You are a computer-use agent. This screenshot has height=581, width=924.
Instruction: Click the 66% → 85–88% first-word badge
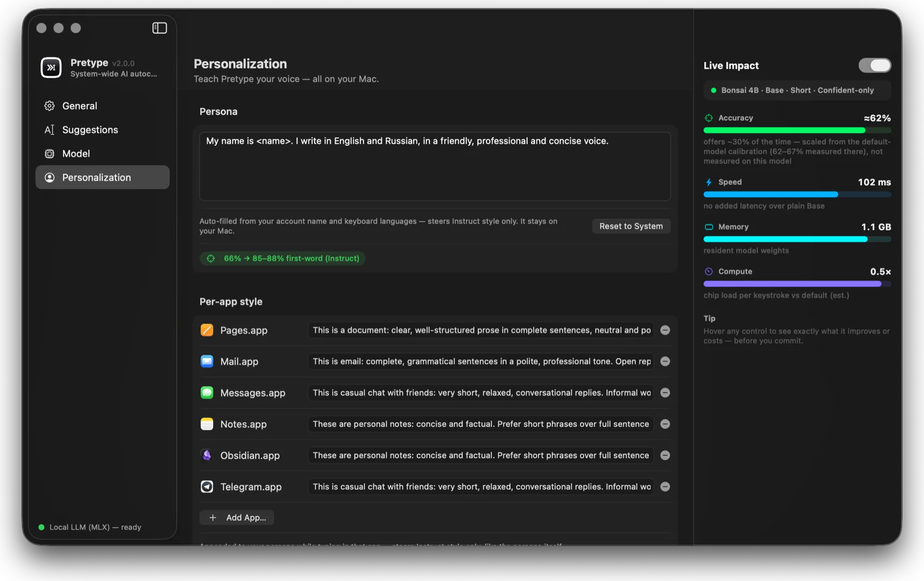[x=282, y=258]
